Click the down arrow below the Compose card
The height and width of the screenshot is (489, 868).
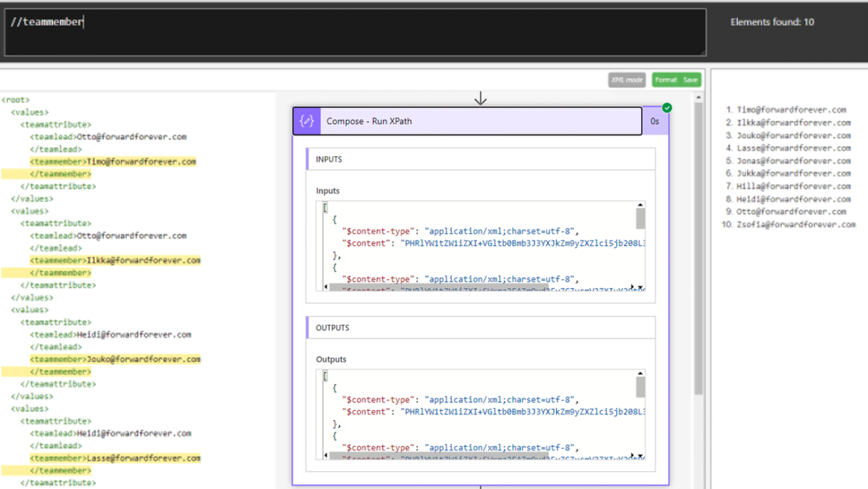tap(481, 486)
